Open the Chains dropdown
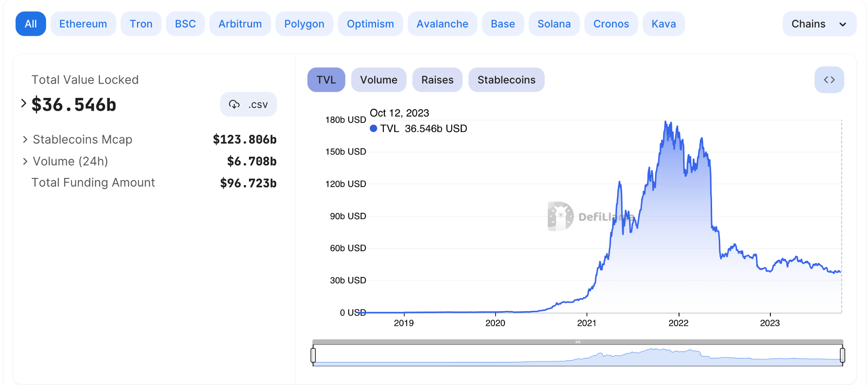The image size is (868, 385). (x=819, y=24)
